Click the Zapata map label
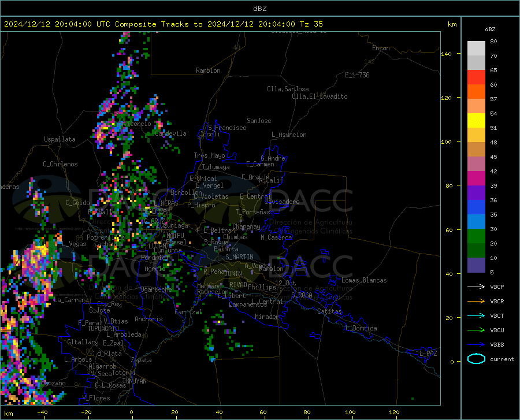The height and width of the screenshot is (420, 520). click(142, 360)
